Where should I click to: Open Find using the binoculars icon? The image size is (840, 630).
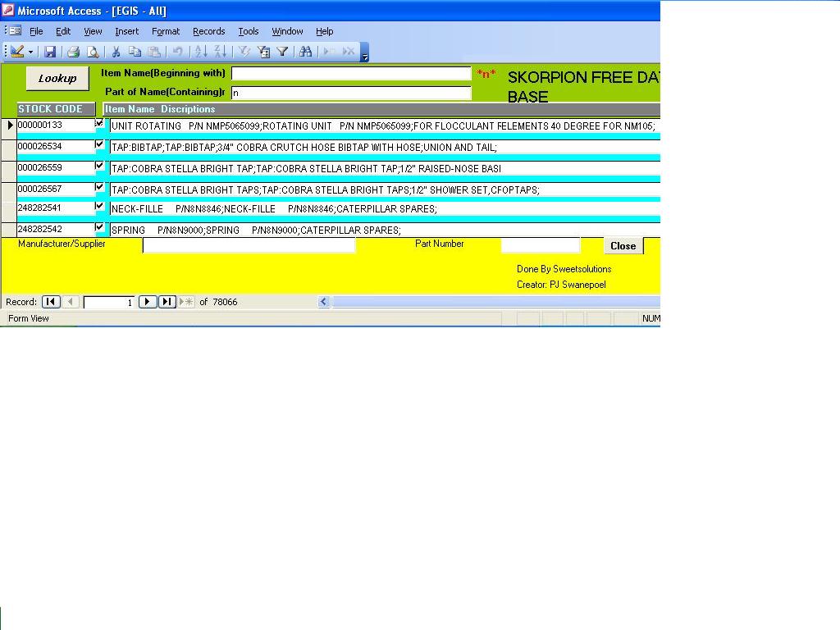(x=305, y=52)
